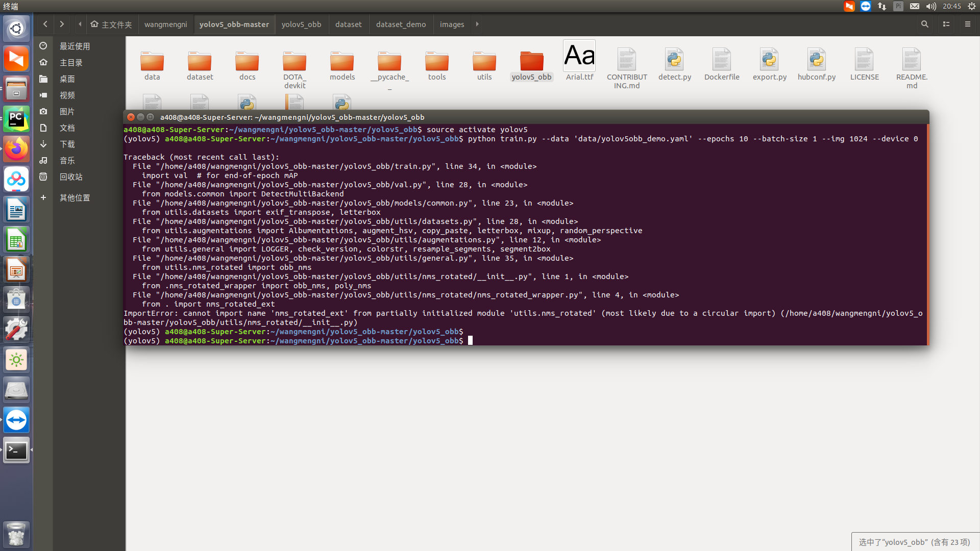The image size is (980, 551).
Task: Open the Terminal launcher icon
Action: (16, 450)
